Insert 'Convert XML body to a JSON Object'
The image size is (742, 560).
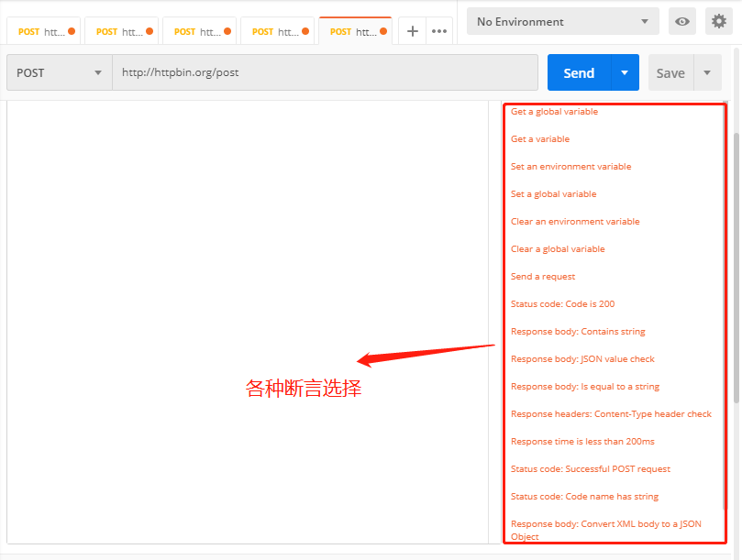[x=605, y=530]
